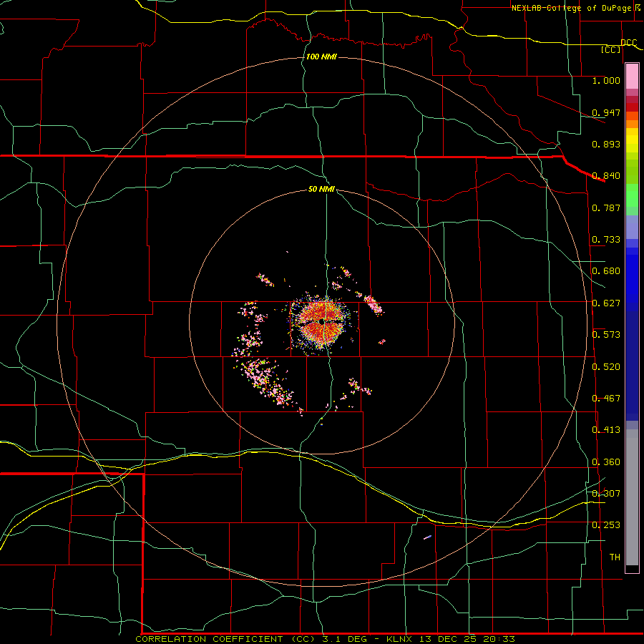Click the Correlation Coefficient product caption at bottom
The height and width of the screenshot is (644, 644).
tap(325, 639)
